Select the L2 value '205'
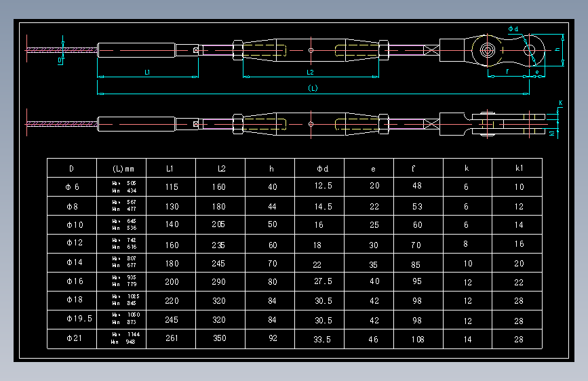Screen dimensions: 588x381 point(218,224)
